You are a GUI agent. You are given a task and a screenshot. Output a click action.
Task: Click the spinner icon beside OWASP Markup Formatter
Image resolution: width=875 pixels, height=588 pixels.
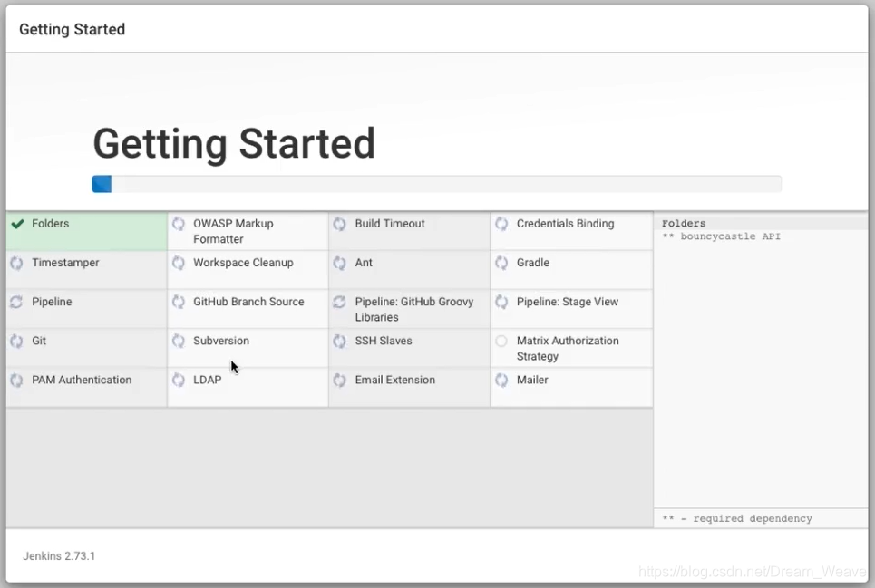pyautogui.click(x=179, y=224)
